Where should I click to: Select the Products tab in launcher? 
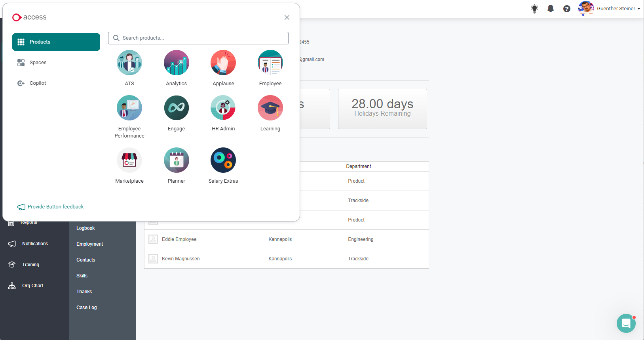point(56,42)
